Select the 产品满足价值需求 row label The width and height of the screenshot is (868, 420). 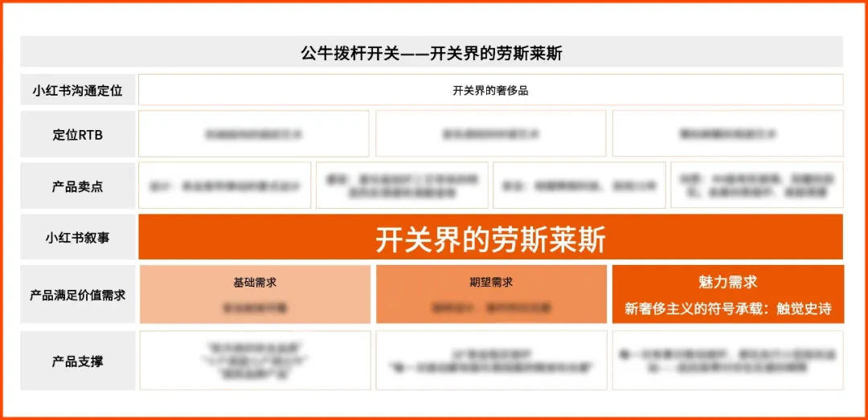[78, 295]
